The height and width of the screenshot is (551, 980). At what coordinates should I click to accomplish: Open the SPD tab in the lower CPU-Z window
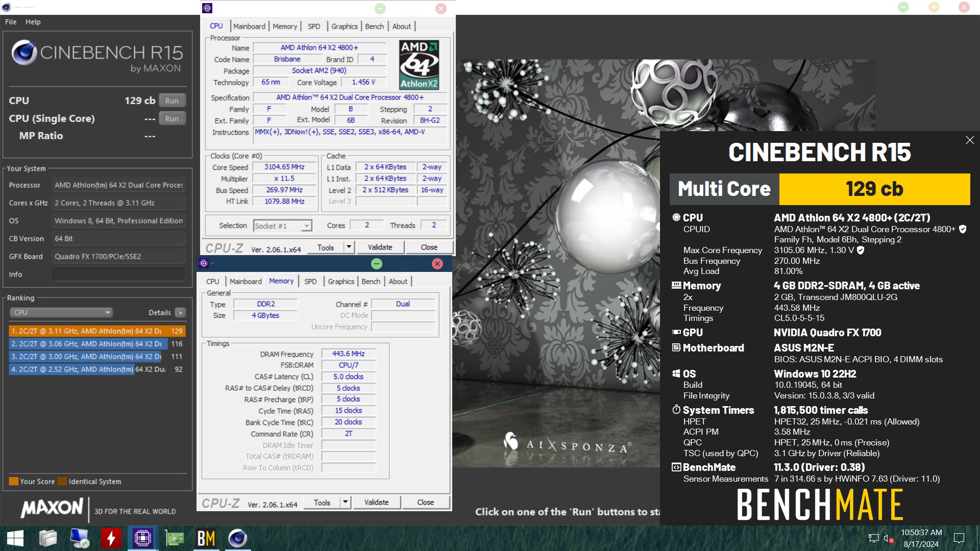coord(310,281)
